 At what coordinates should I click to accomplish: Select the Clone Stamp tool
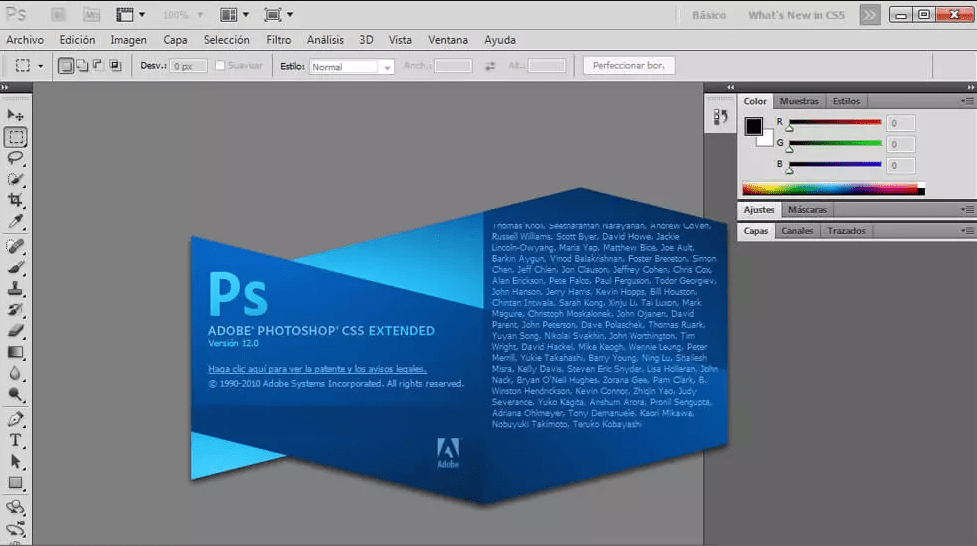click(x=16, y=289)
